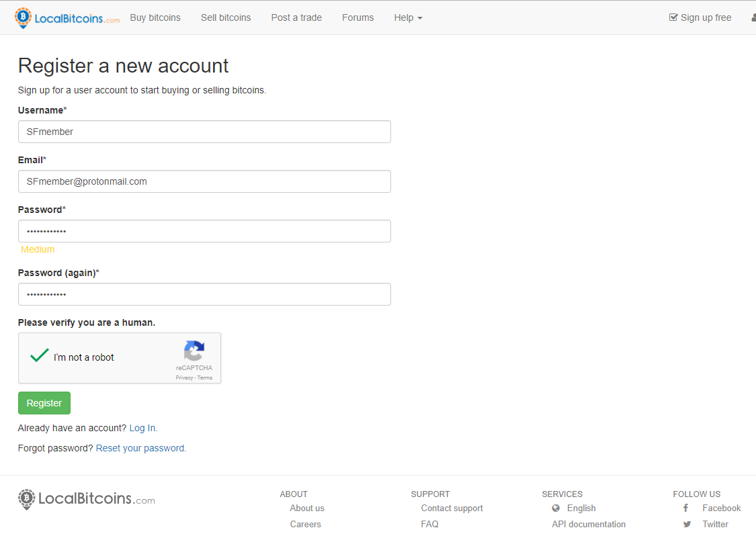The image size is (756, 534).
Task: Focus the Username input field
Action: click(204, 132)
